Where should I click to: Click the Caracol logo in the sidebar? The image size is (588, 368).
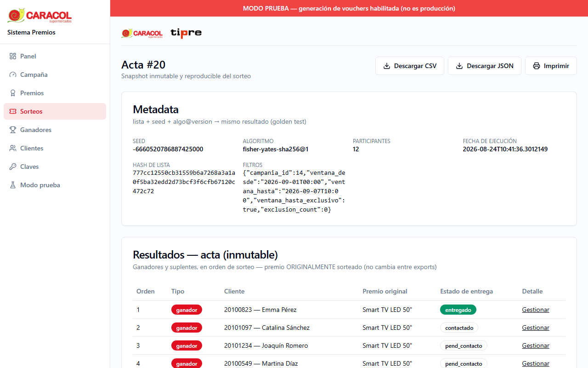[x=40, y=16]
